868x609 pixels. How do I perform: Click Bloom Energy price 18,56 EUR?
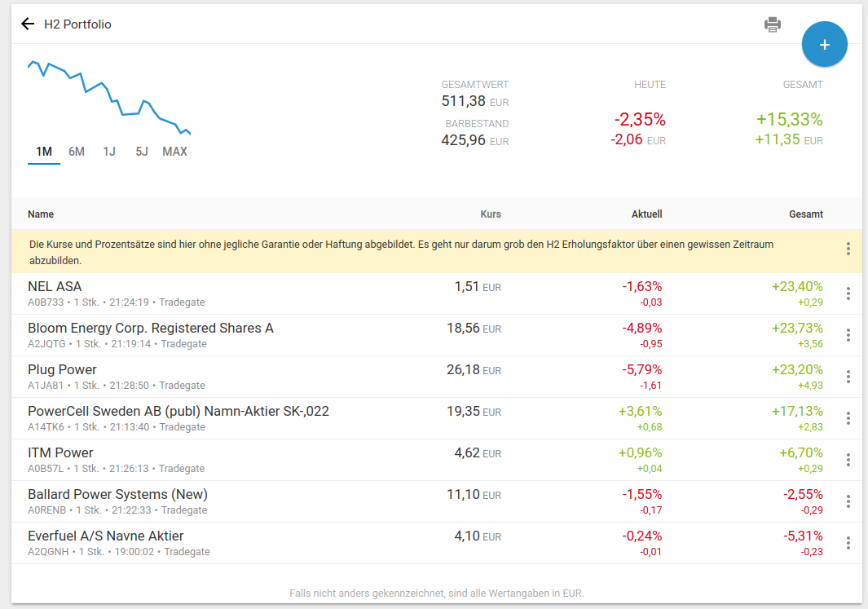point(474,329)
